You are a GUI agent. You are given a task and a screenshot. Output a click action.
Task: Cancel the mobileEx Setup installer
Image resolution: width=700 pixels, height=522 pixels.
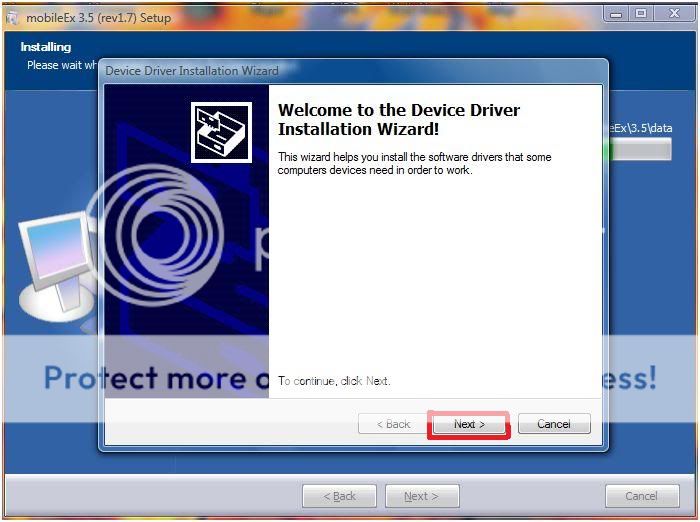pyautogui.click(x=642, y=496)
